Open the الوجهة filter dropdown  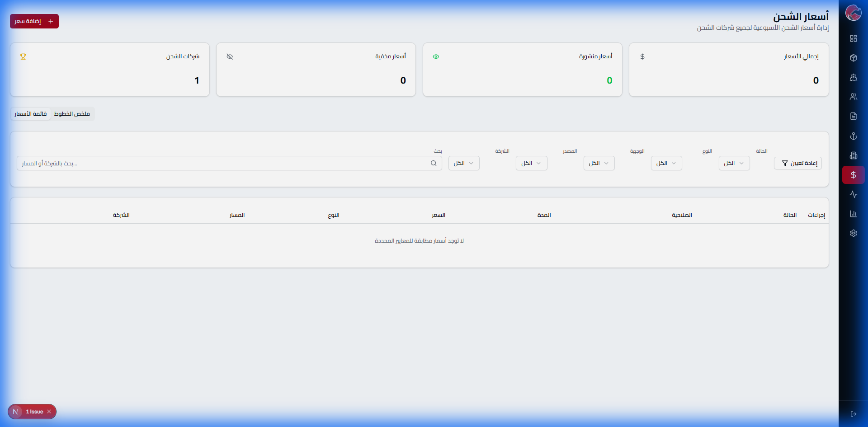[x=599, y=163]
